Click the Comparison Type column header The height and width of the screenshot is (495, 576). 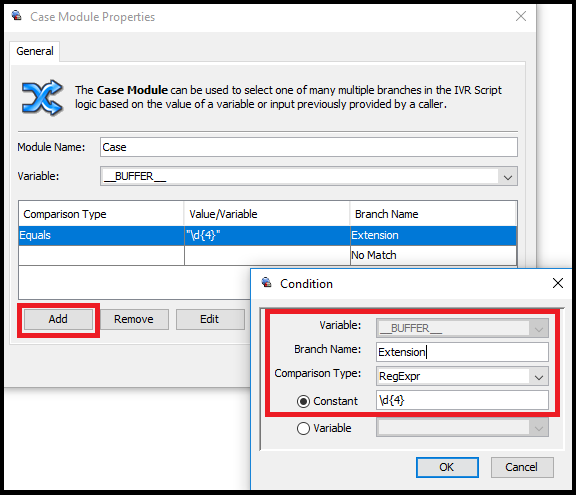point(101,214)
